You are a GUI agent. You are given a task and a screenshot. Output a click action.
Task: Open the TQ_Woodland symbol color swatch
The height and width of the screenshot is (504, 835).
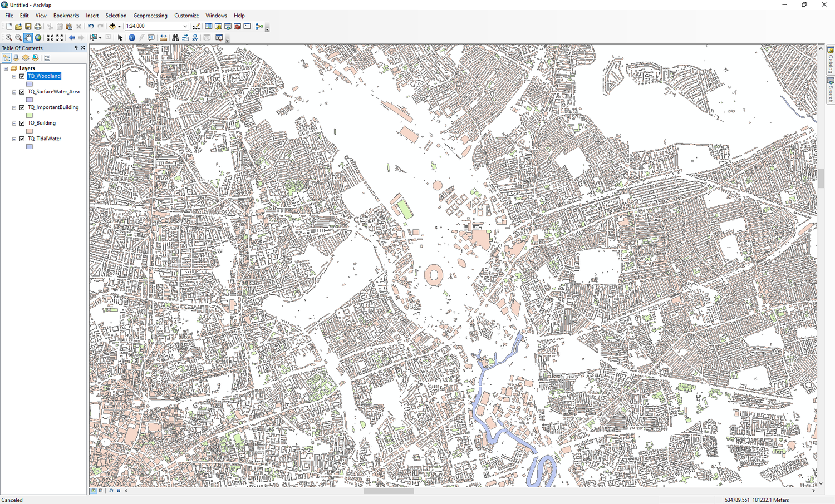tap(30, 84)
